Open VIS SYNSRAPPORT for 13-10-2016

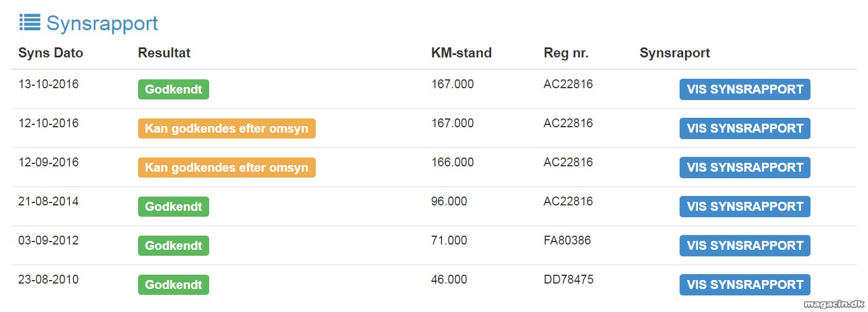[745, 89]
